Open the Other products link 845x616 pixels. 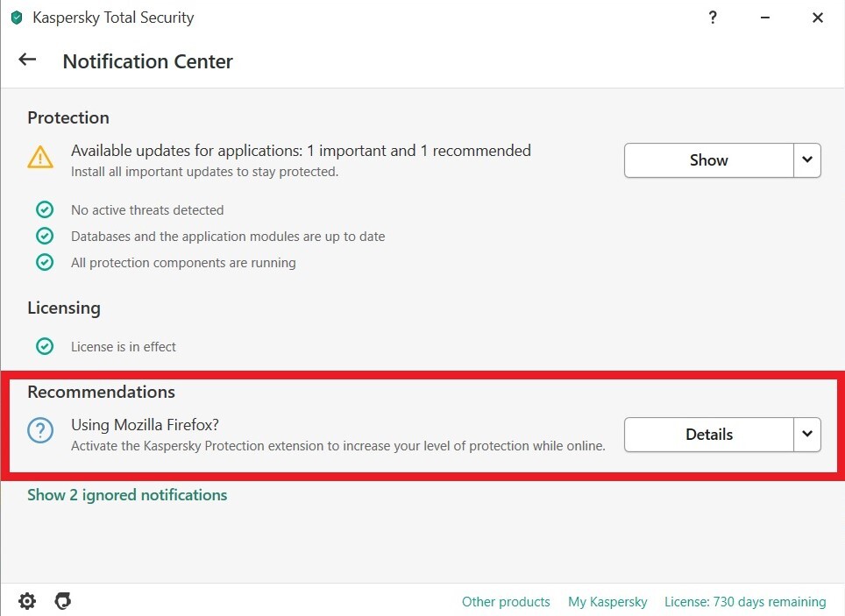(x=506, y=601)
